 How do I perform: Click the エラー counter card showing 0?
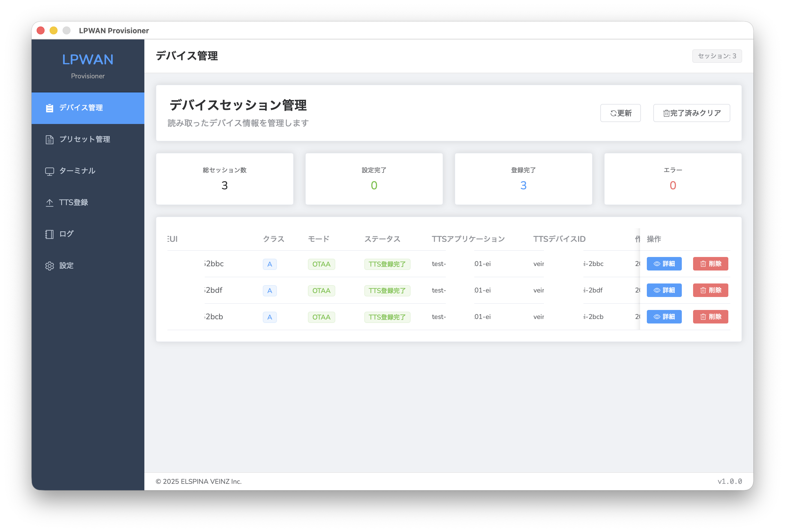(672, 179)
